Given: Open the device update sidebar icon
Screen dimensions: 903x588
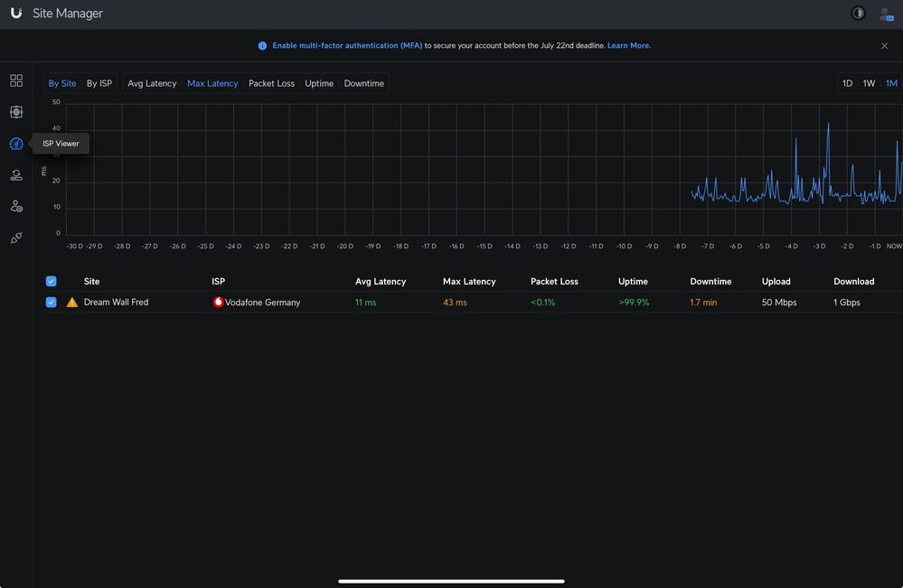Looking at the screenshot, I should (x=16, y=175).
